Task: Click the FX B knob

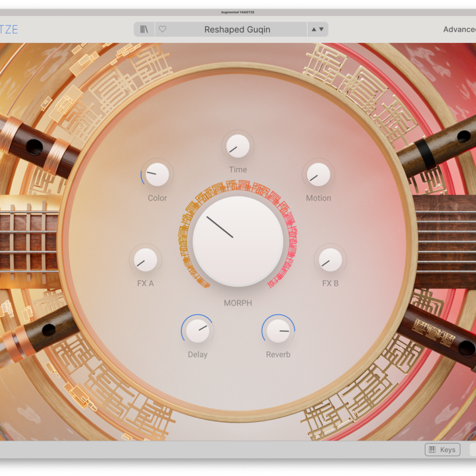Action: 330,260
